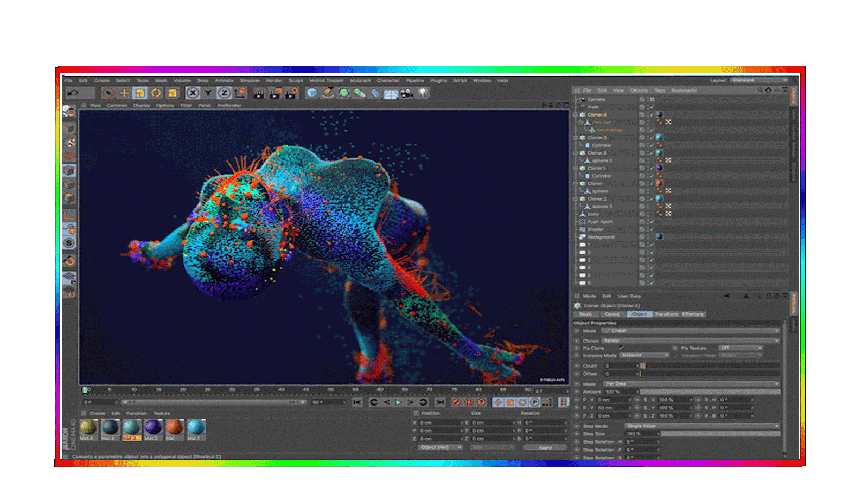Select the Live Selection tool
The image size is (868, 488).
(x=108, y=93)
